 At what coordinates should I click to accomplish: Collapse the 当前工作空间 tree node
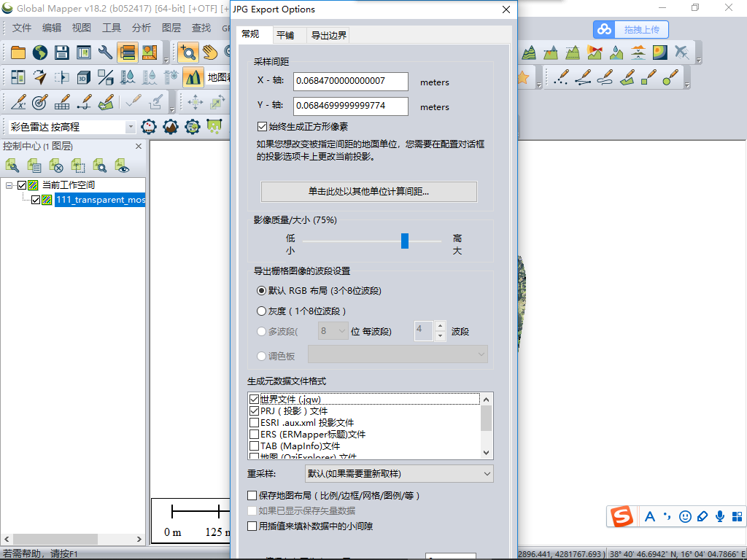click(x=9, y=185)
